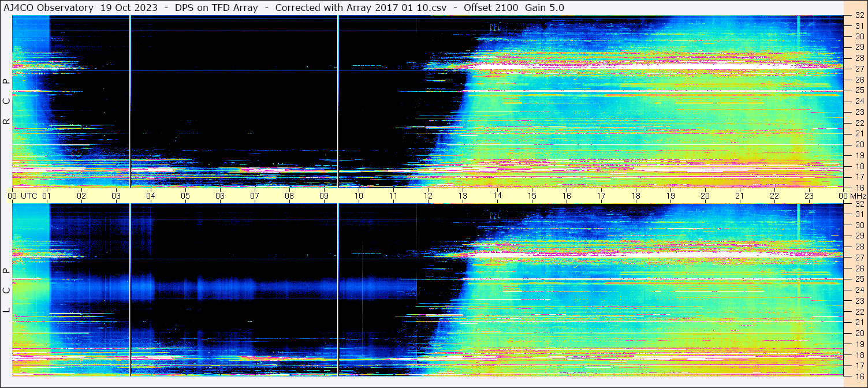868x388 pixels.
Task: Click the 27 MHz label on RCP frequency scale
Action: (x=859, y=69)
